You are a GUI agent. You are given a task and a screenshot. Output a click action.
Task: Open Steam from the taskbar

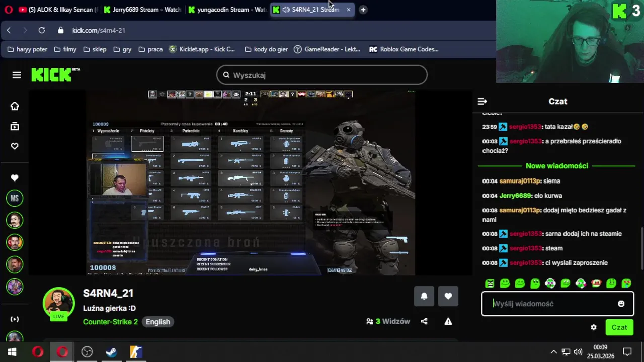point(111,352)
